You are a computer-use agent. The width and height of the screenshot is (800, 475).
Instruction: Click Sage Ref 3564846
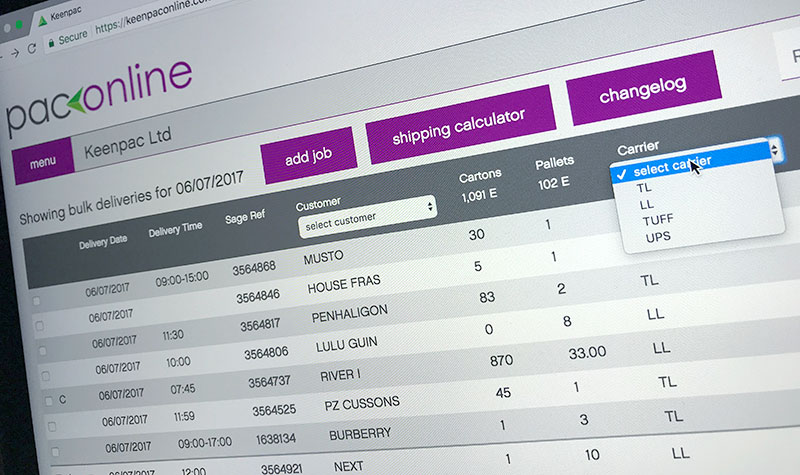point(258,296)
